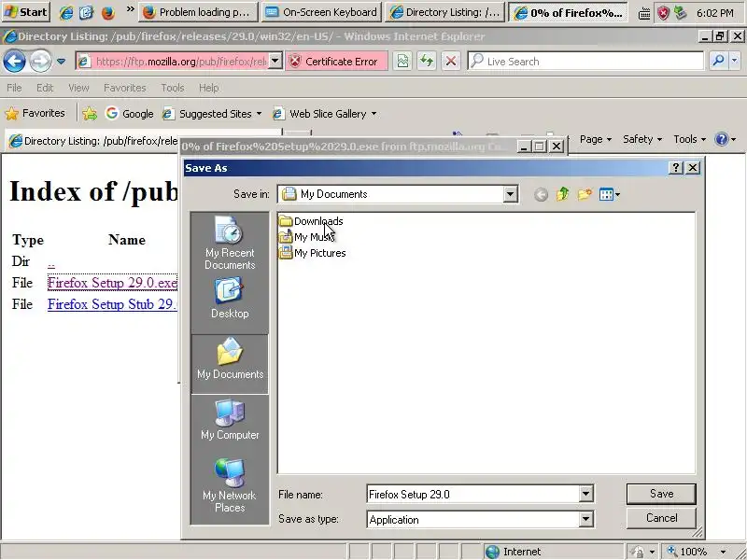Expand the address bar URL dropdown

point(275,62)
